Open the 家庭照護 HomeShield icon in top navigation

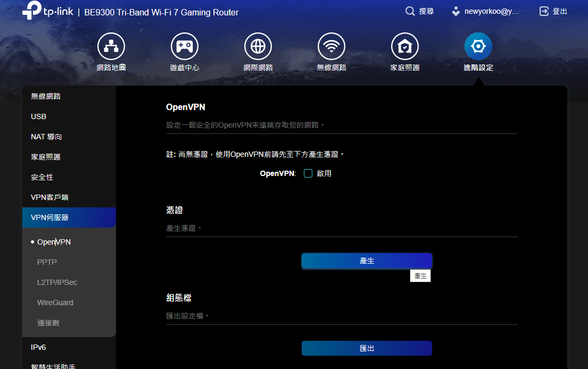pyautogui.click(x=405, y=46)
